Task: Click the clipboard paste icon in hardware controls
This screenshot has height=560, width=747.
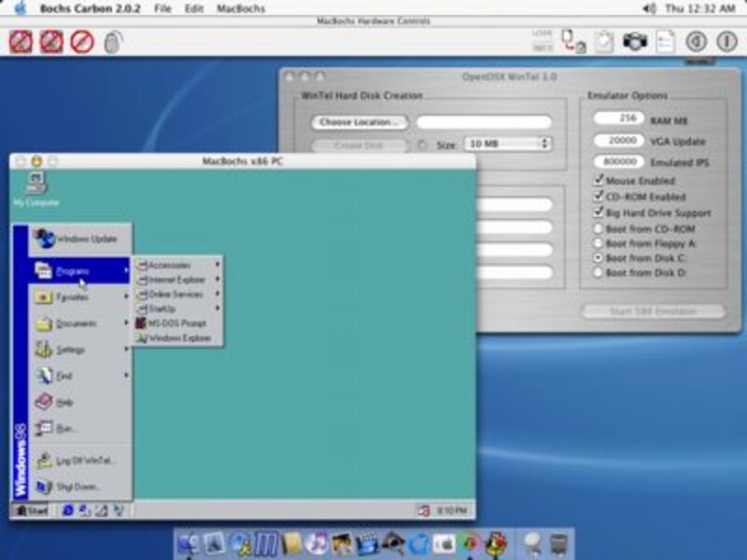Action: (x=603, y=42)
